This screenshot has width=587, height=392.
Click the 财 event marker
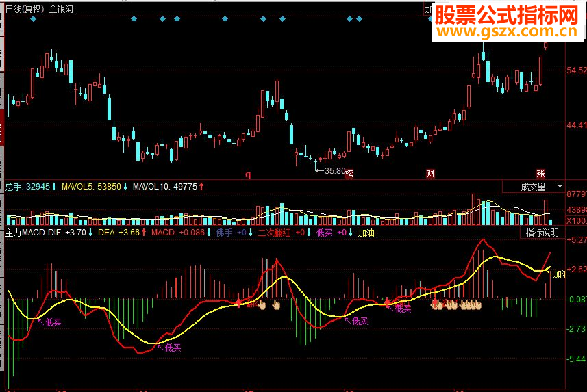coord(431,174)
